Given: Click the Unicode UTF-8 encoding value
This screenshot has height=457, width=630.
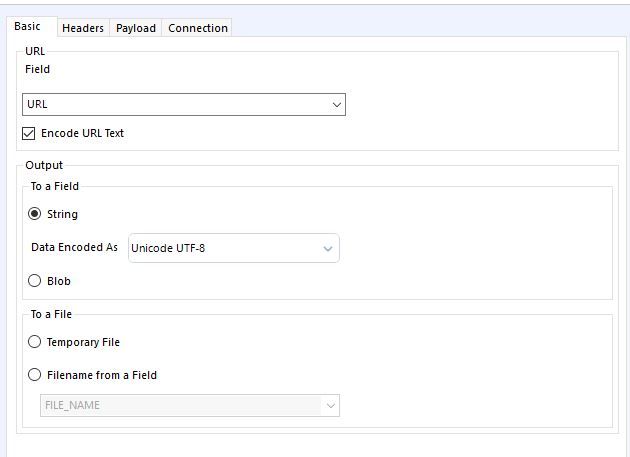Looking at the screenshot, I should (x=168, y=248).
